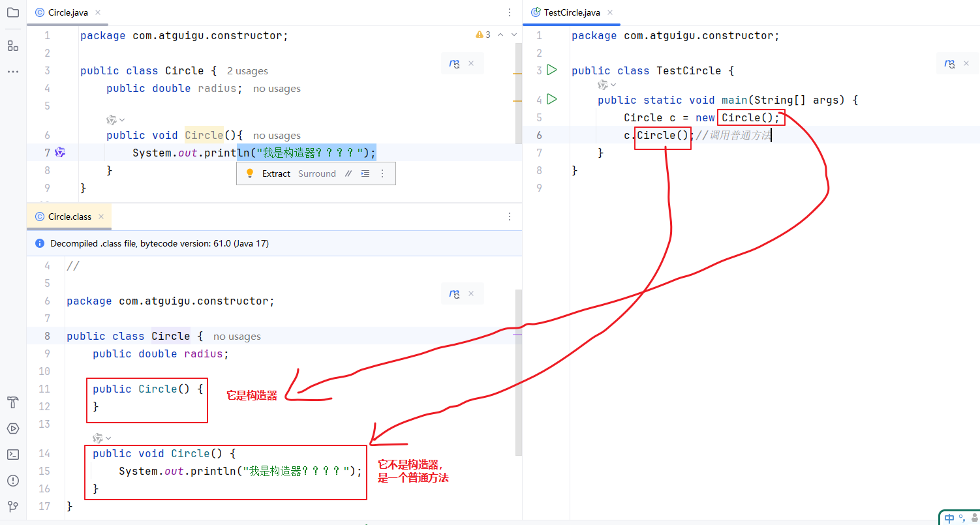
Task: Click 'public double radius;' in Circle.class editor
Action: pos(161,353)
